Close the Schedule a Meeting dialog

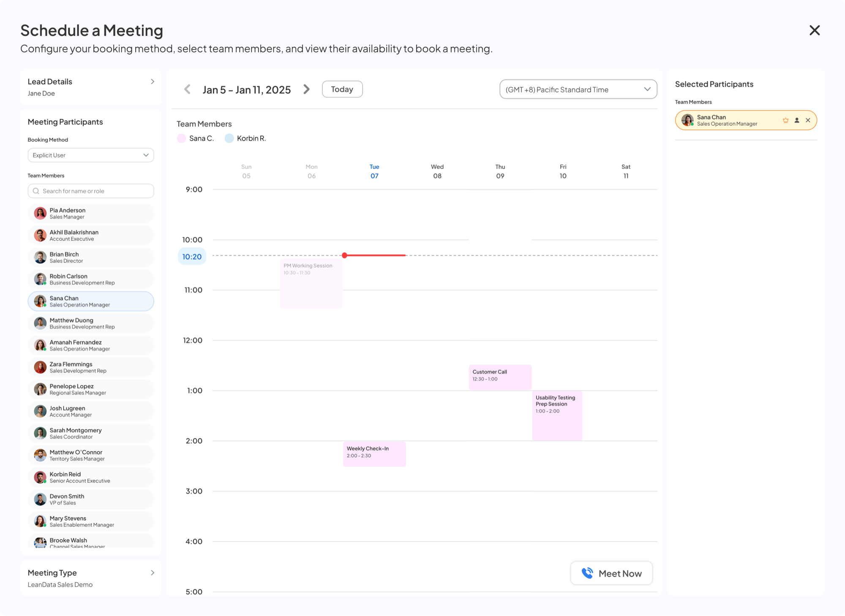coord(814,30)
